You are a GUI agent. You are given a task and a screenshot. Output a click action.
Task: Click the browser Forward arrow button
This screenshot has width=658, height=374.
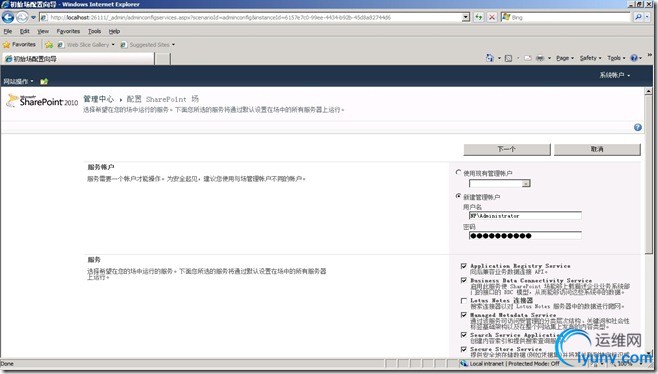pos(22,17)
